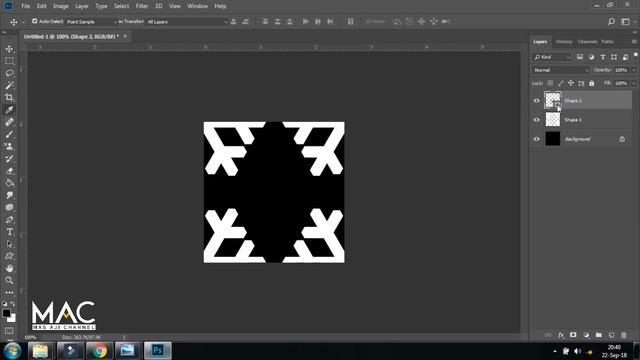Open the Edit Toolbar three-dots button
Screen dimensions: 640x360
click(9, 293)
